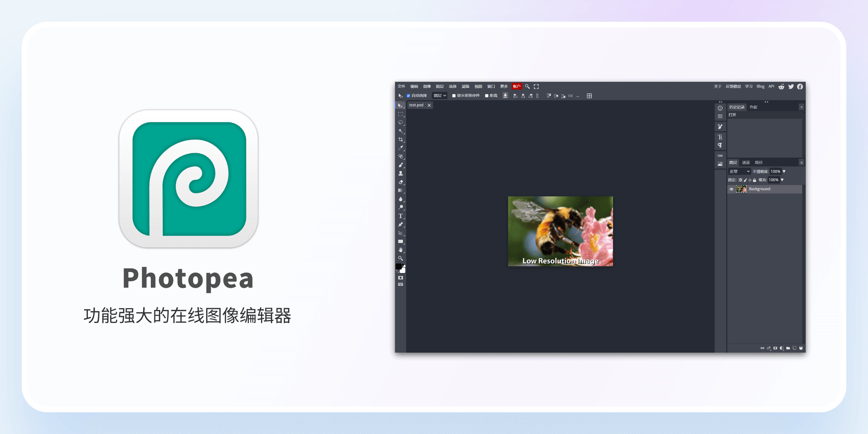The width and height of the screenshot is (868, 434).
Task: Open the 正常 blend mode dropdown
Action: tap(740, 171)
